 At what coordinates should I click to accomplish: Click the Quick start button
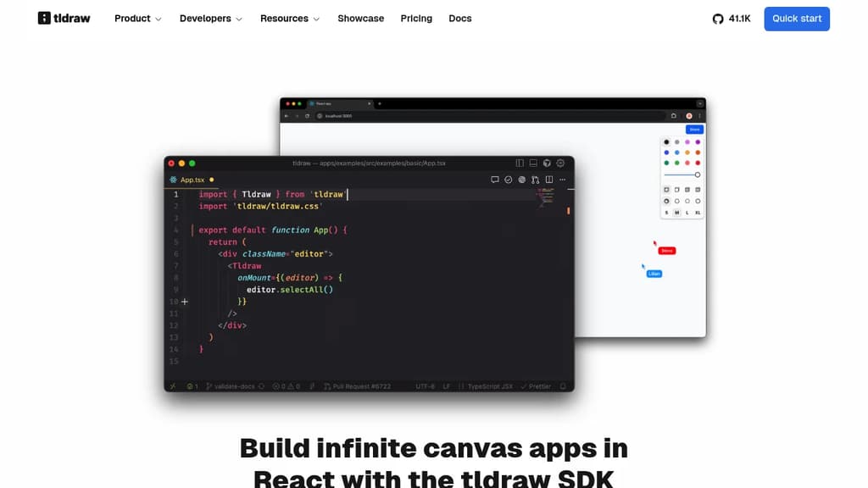pyautogui.click(x=796, y=18)
